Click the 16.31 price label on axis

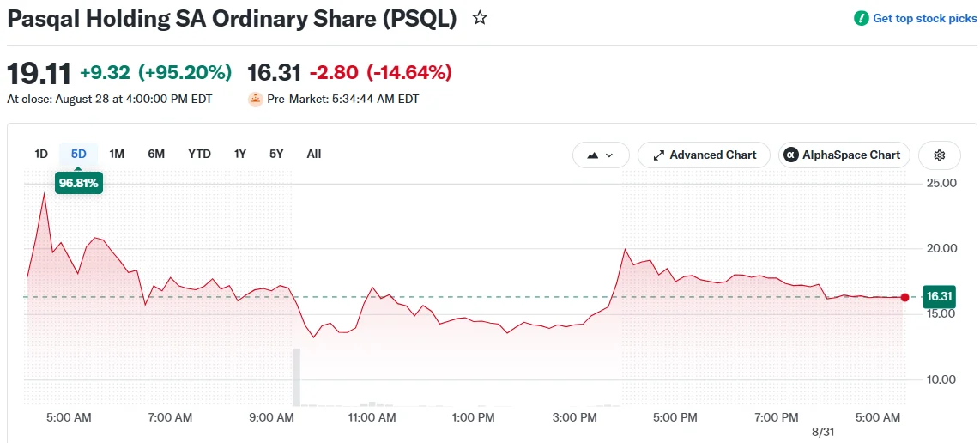point(939,297)
